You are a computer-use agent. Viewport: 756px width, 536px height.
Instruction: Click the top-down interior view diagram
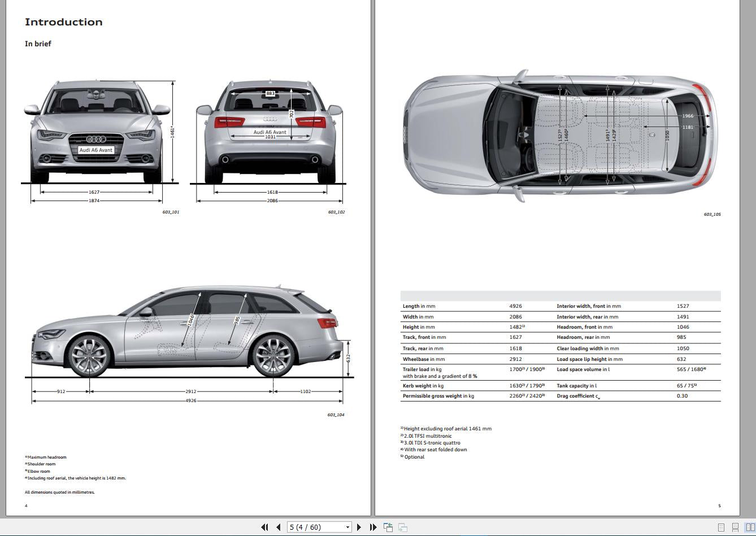pos(559,136)
